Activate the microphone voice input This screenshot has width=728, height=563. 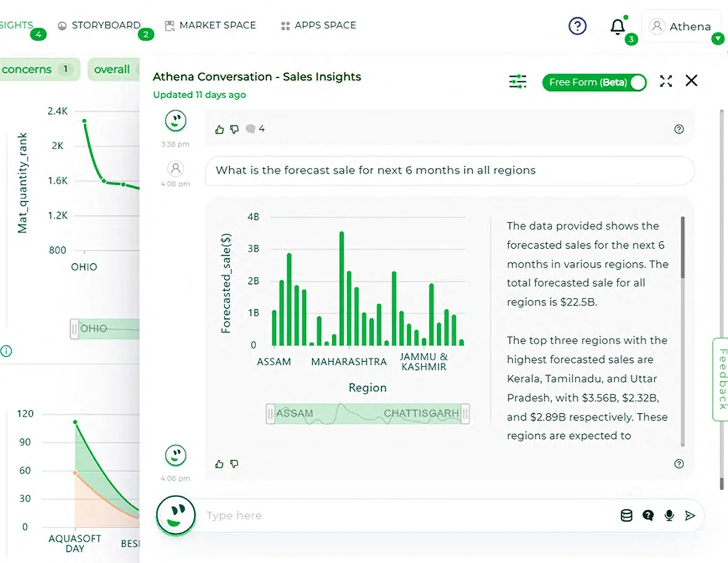[x=669, y=515]
